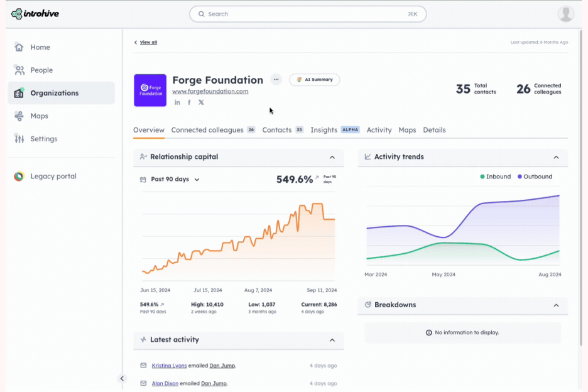Click the Home house icon
Screen dimensions: 588x392
[19, 47]
